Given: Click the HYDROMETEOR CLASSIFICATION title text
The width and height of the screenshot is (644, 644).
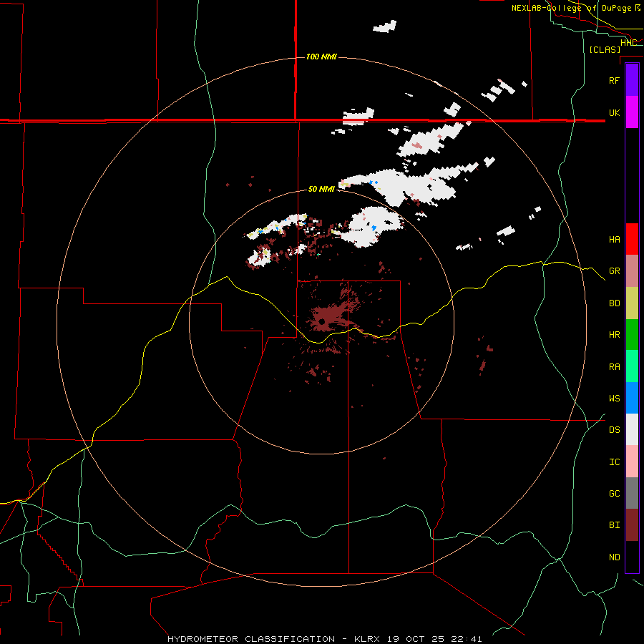Looking at the screenshot, I should (251, 639).
